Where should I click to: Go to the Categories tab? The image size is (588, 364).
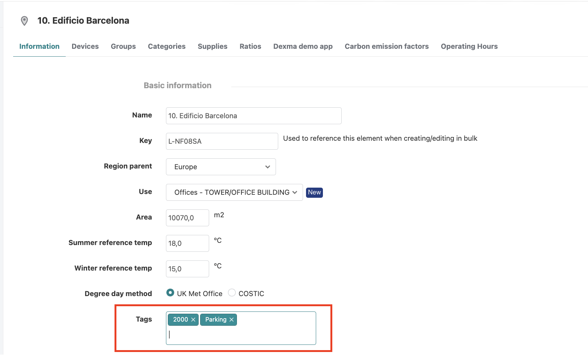[x=167, y=47]
